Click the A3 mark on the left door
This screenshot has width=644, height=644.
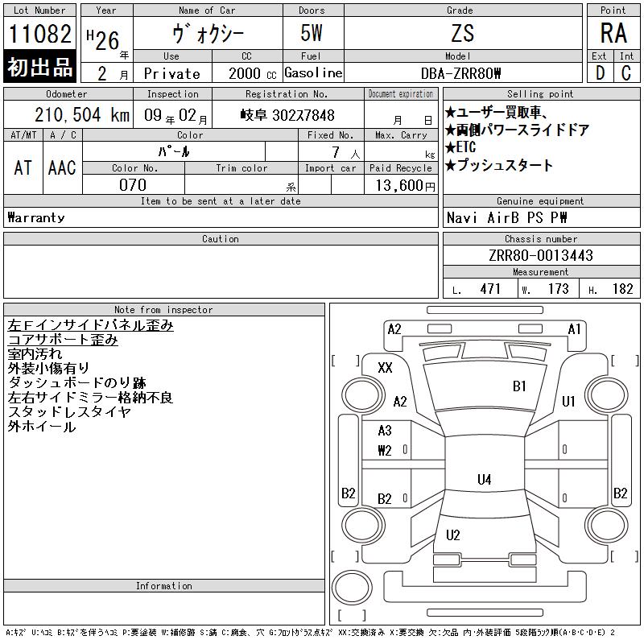pyautogui.click(x=385, y=431)
